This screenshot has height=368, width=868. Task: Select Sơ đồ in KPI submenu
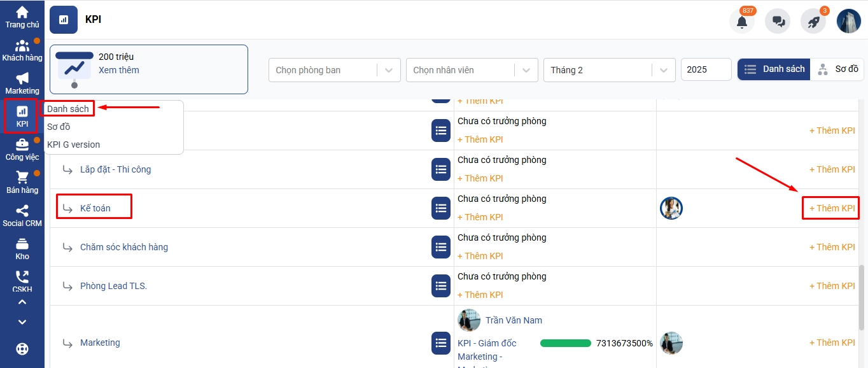(x=59, y=127)
